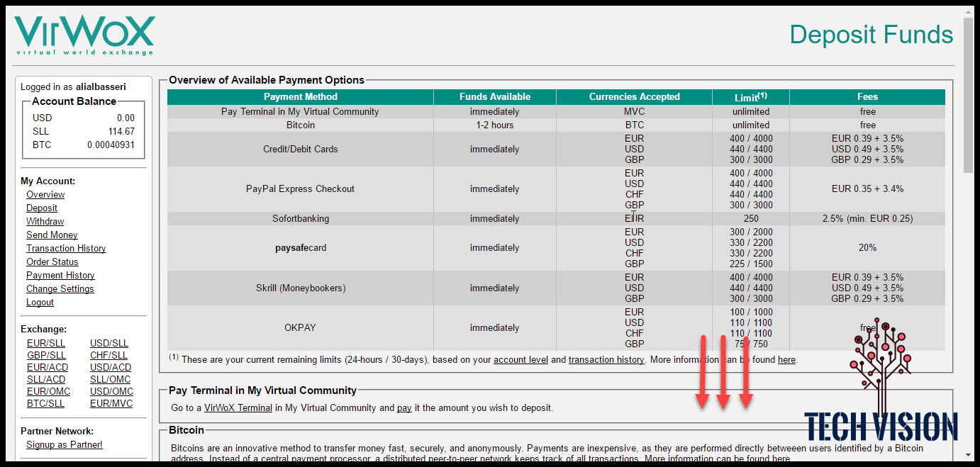The width and height of the screenshot is (980, 467).
Task: Select the 'EUR 0.35 + 3.4%' fee
Action: [x=867, y=189]
